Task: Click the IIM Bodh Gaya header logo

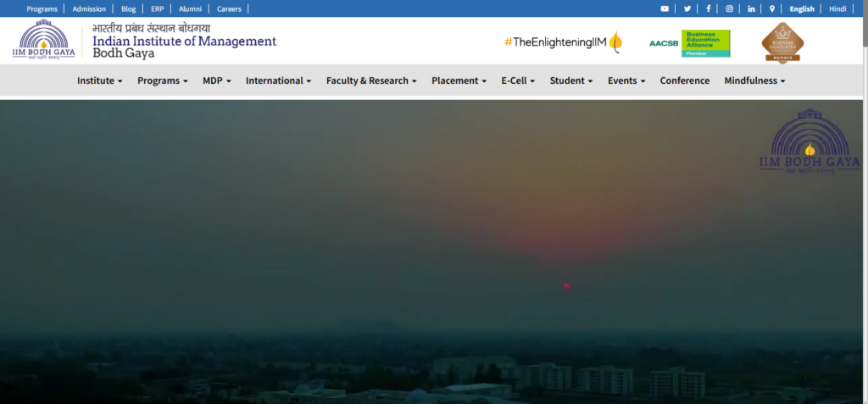Action: click(47, 41)
